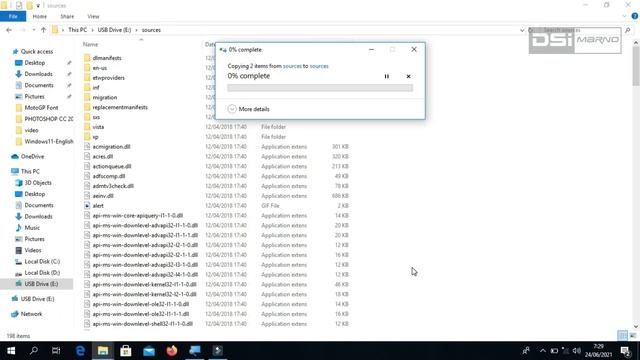Click 'This PC' in address bar
The width and height of the screenshot is (640, 360).
tap(78, 30)
